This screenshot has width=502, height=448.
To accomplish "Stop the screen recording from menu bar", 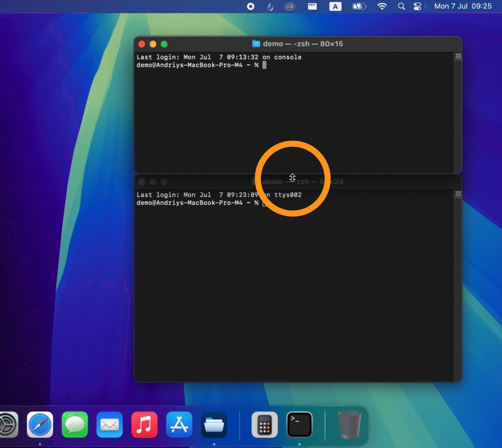I will tap(250, 6).
